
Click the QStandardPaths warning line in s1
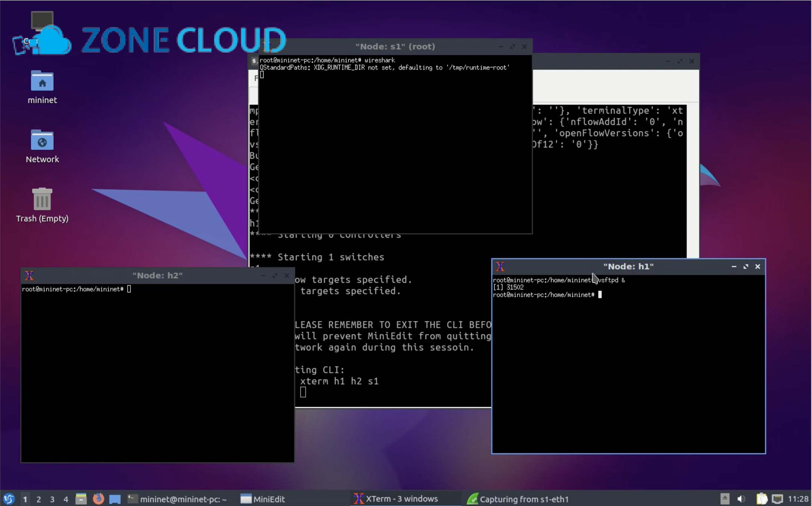click(x=385, y=68)
